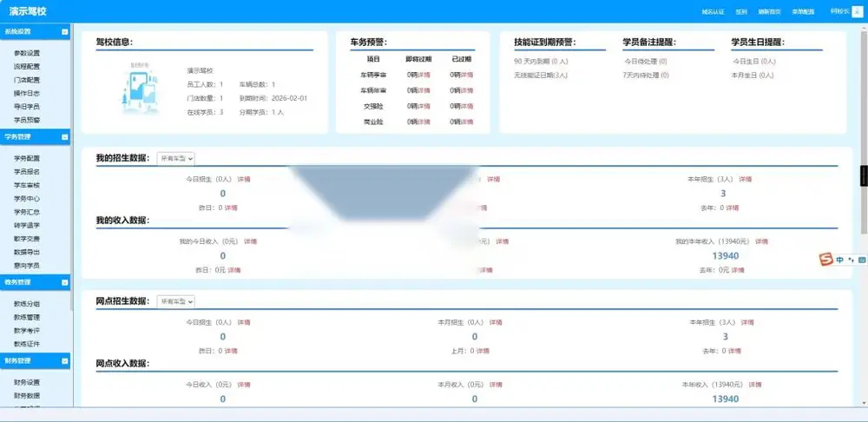Click the Sogou input method S icon
868x422 pixels.
pos(826,259)
